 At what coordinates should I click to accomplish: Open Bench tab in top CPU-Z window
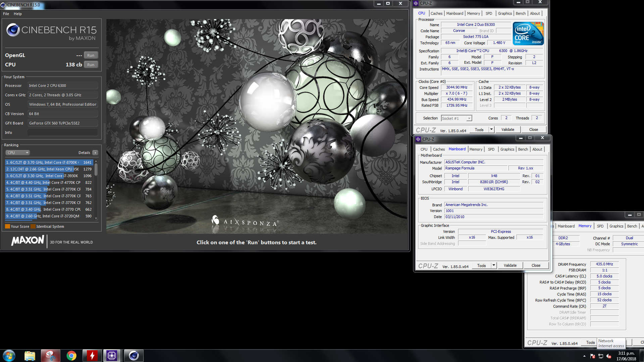click(521, 13)
